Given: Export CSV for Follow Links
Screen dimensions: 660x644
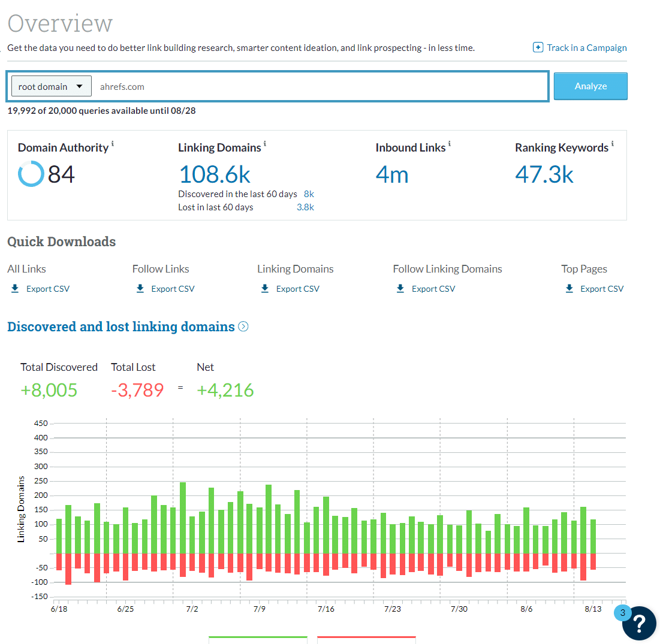Looking at the screenshot, I should 173,289.
